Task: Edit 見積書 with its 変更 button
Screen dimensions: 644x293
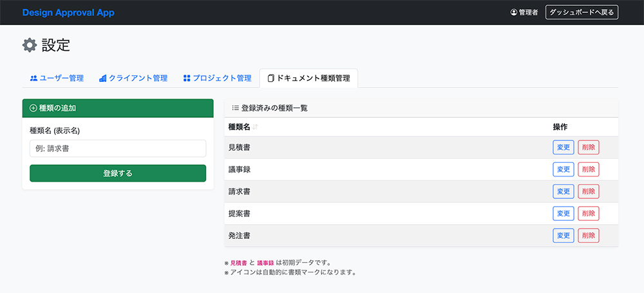Action: tap(563, 147)
